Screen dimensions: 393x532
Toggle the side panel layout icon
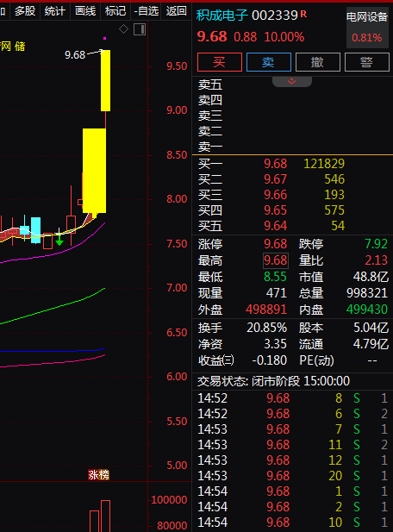(140, 29)
